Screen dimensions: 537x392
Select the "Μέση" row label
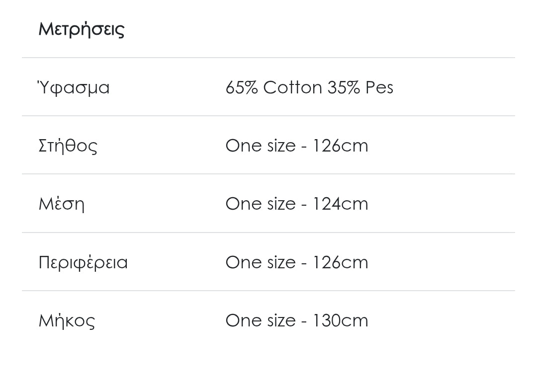[x=61, y=204]
